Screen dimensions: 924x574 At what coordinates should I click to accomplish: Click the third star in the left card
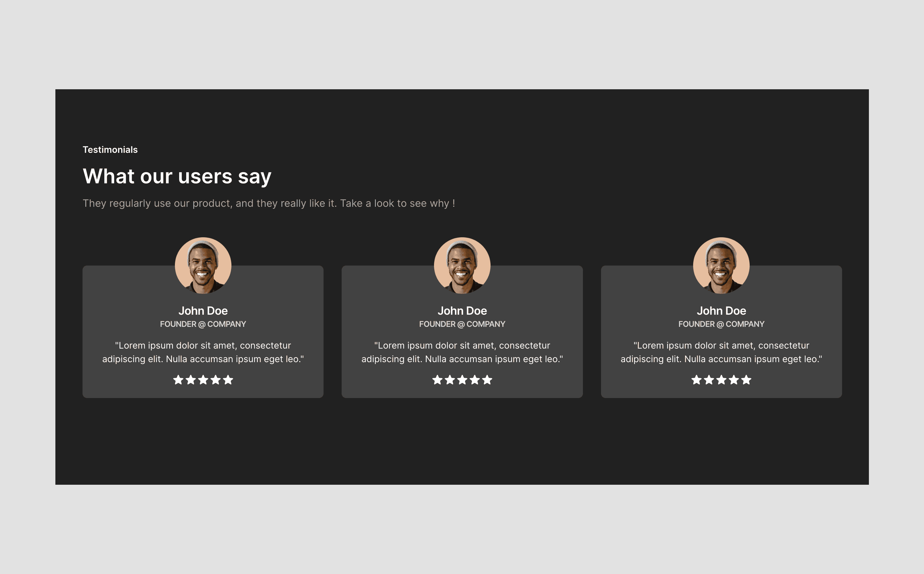coord(203,380)
